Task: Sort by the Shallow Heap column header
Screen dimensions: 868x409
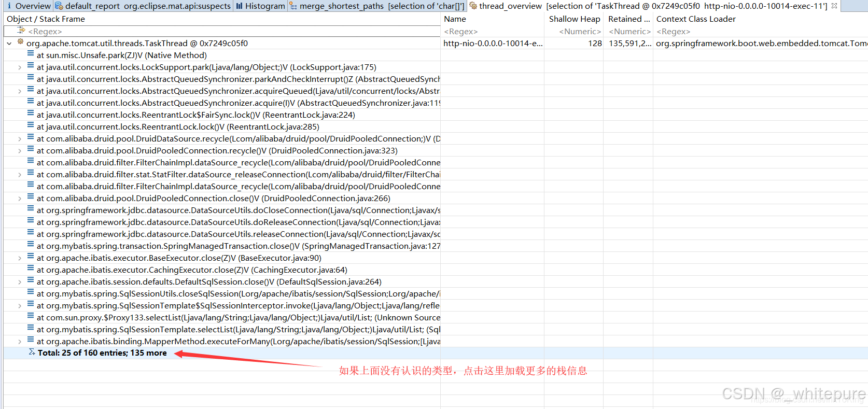Action: point(575,19)
